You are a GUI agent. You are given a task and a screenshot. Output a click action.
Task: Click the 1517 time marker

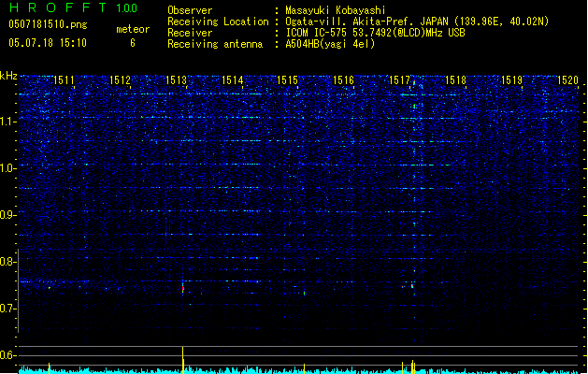pyautogui.click(x=400, y=80)
